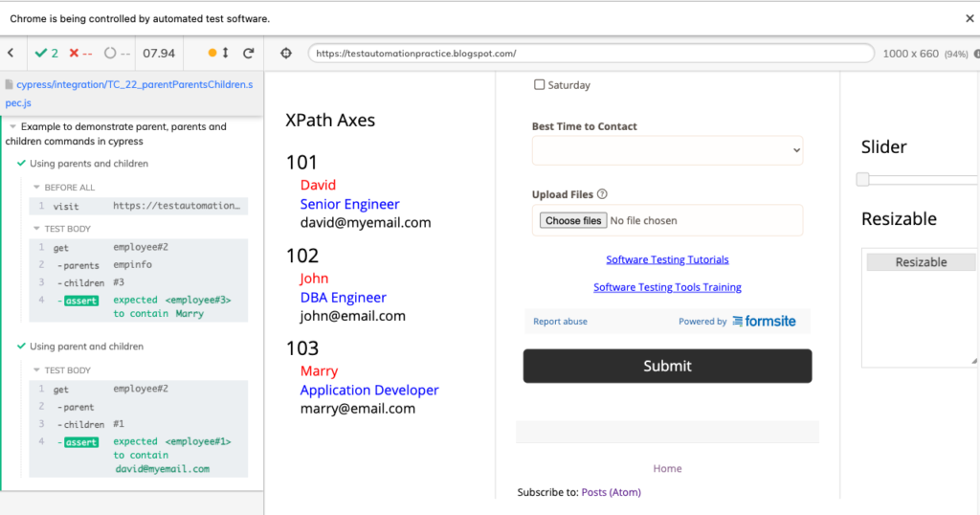
Task: Click the viewport size 1000 x 660 label
Action: pos(911,54)
